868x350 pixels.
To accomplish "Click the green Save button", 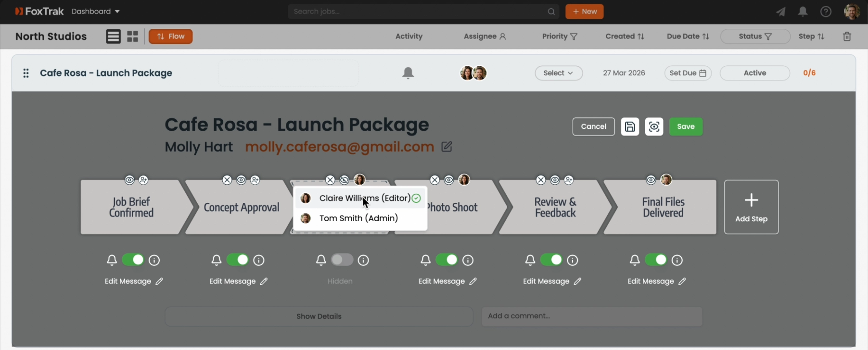I will point(686,126).
